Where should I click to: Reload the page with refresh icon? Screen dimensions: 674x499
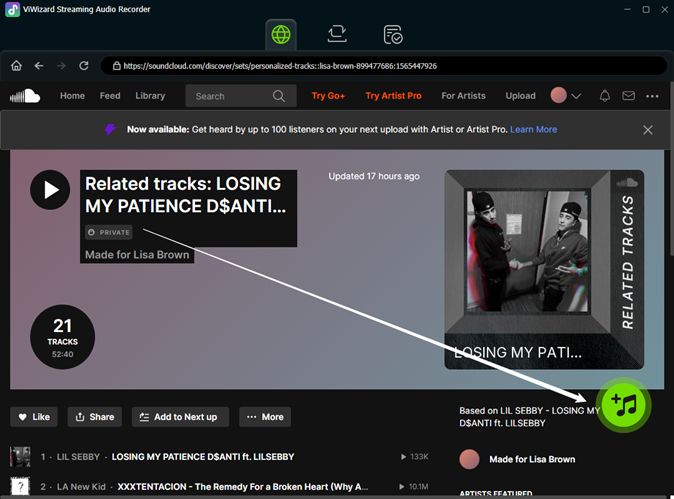[83, 66]
